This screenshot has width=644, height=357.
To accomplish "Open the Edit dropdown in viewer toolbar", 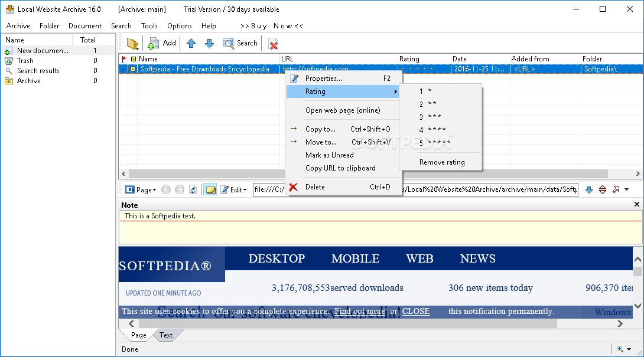I will [x=233, y=189].
